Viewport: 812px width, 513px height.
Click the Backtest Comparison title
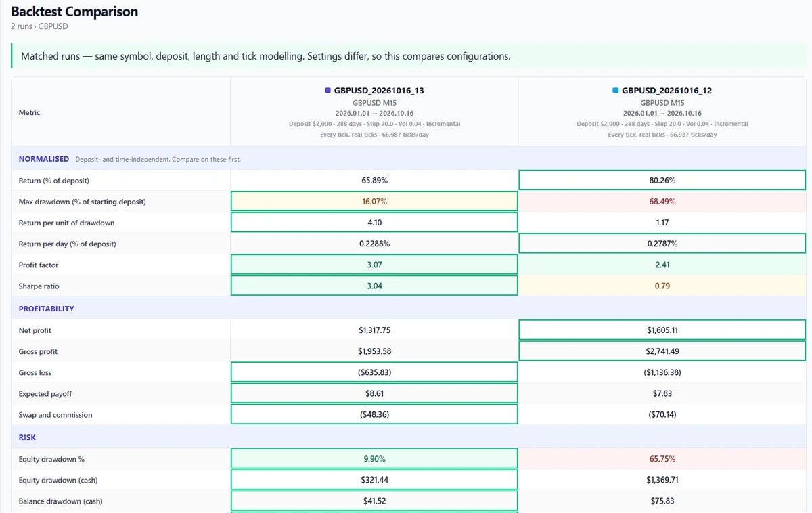pos(74,12)
